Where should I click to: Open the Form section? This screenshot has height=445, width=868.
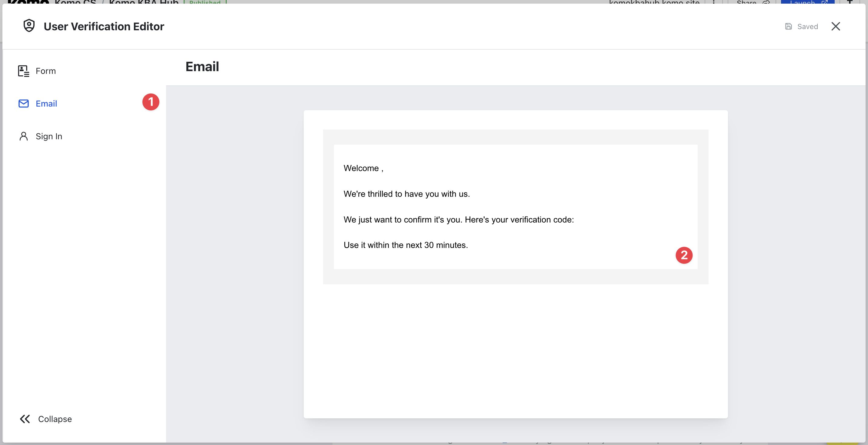pos(46,71)
